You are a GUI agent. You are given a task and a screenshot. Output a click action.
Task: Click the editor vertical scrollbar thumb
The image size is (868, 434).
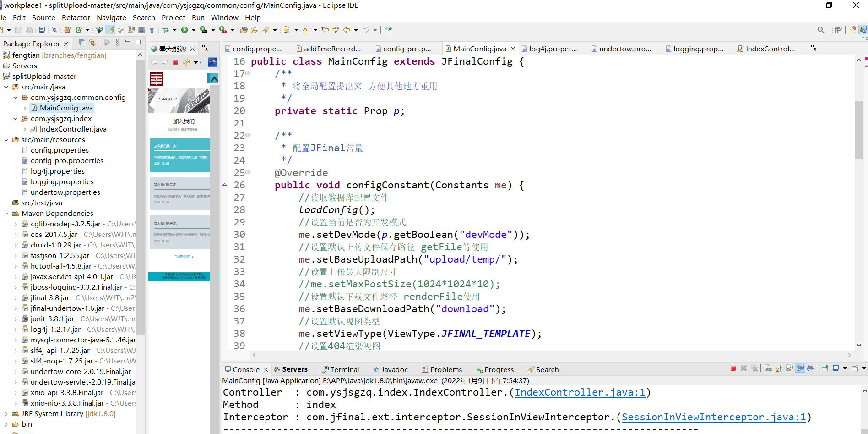[859, 128]
